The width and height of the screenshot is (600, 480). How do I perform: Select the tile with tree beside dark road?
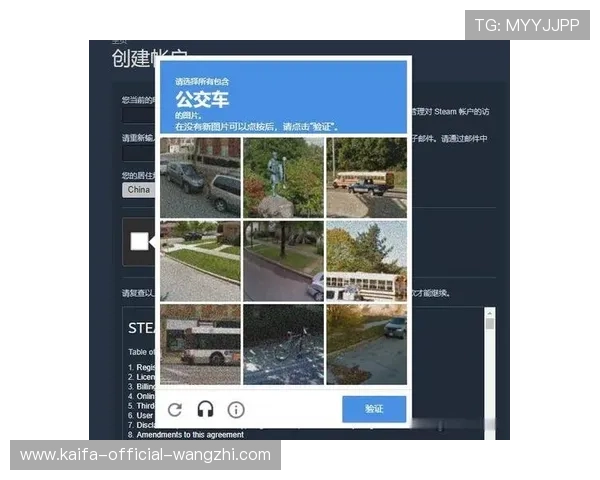pos(283,261)
